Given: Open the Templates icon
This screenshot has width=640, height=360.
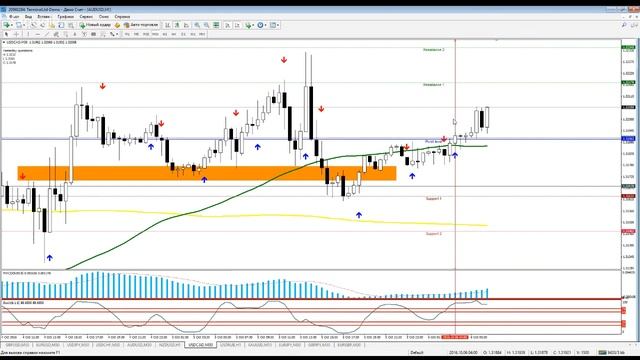Looking at the screenshot, I should (x=272, y=25).
